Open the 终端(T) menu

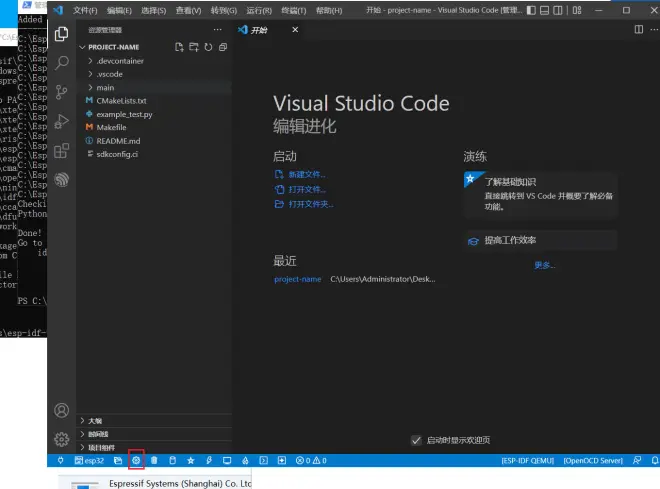pyautogui.click(x=293, y=11)
